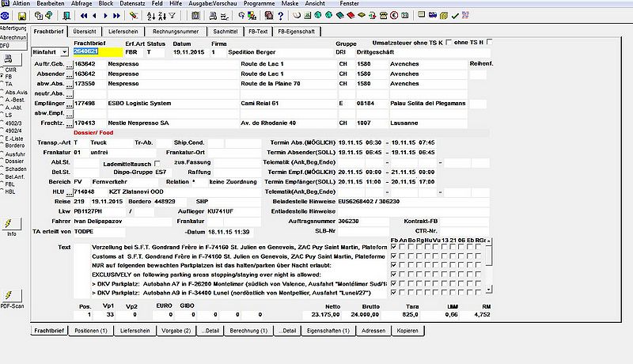Click the printer icon in left sidebar
The height and width of the screenshot is (364, 633).
8,59
